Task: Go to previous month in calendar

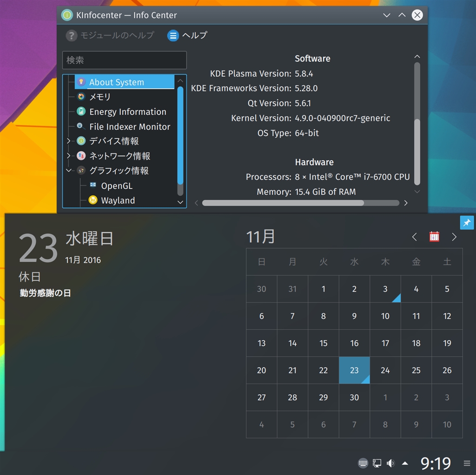Action: [x=414, y=237]
